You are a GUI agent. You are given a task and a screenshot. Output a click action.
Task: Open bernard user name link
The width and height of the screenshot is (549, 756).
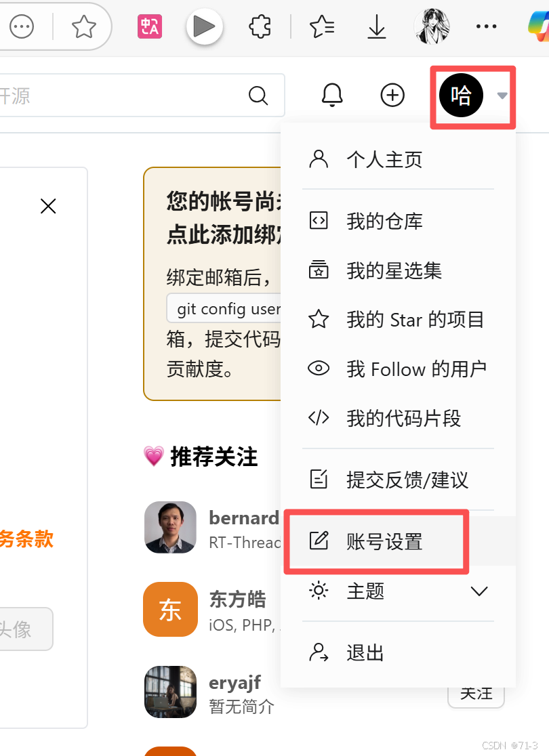(x=244, y=518)
